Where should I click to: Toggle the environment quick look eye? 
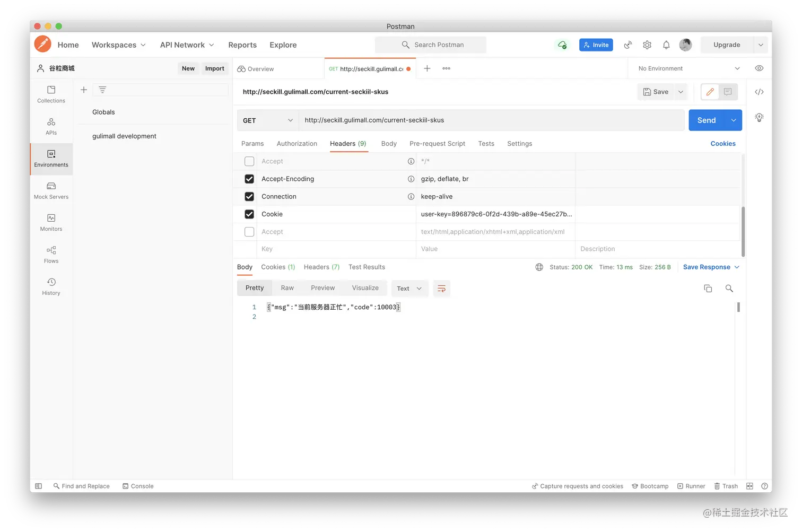pyautogui.click(x=760, y=68)
